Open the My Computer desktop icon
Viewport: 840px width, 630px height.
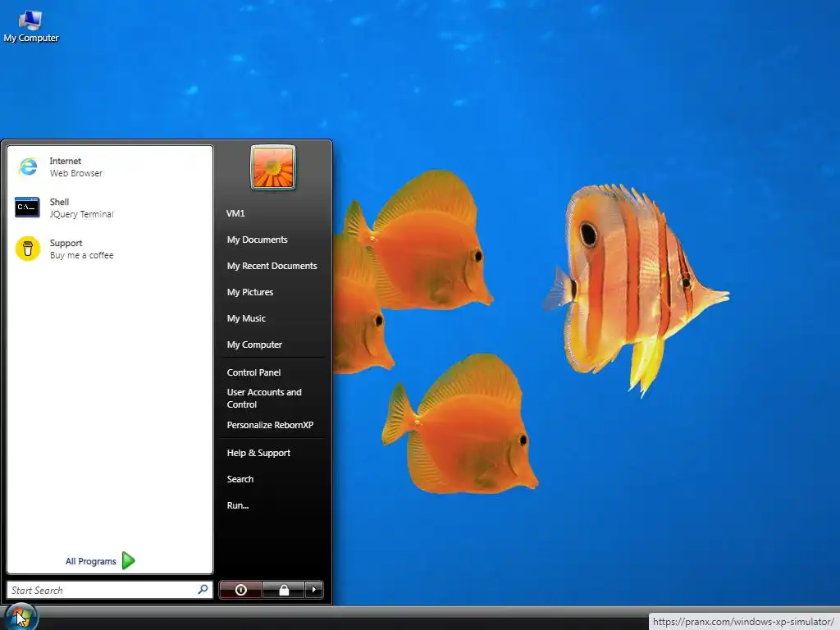[30, 26]
